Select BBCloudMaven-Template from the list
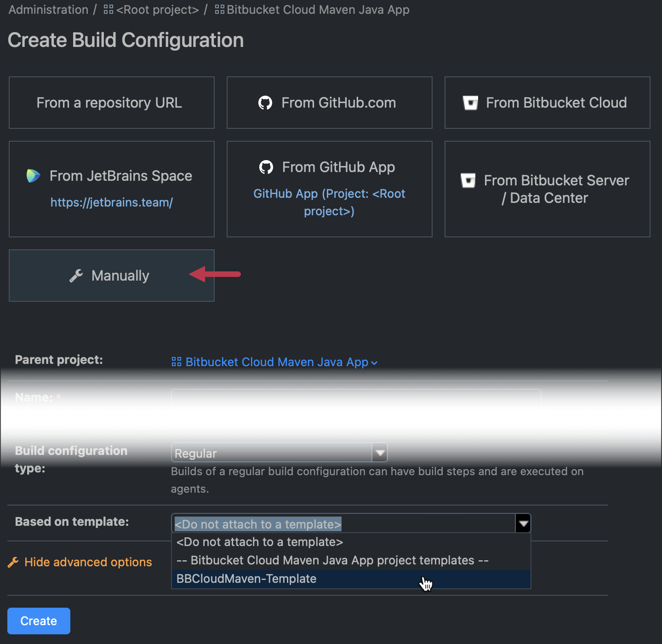Screen dimensions: 662x644 (351, 579)
